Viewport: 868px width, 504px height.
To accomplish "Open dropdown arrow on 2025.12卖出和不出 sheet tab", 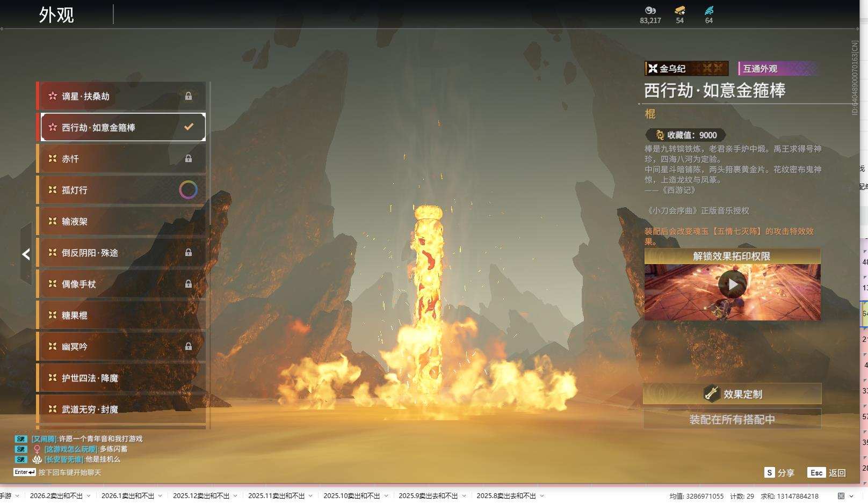I will [x=235, y=496].
